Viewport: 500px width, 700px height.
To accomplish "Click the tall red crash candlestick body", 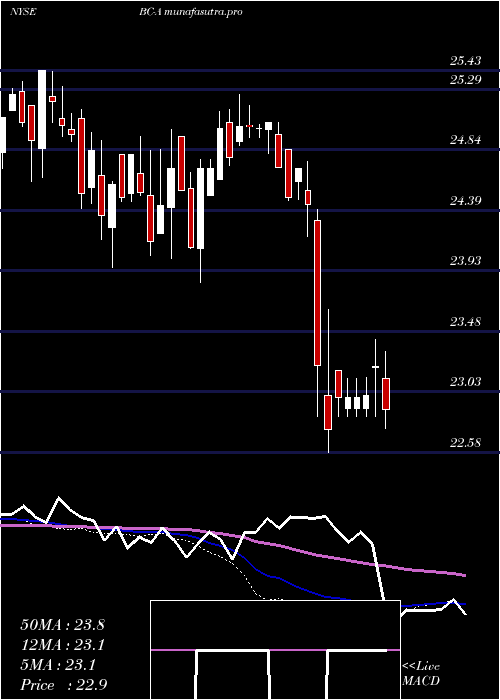I will click(x=317, y=293).
